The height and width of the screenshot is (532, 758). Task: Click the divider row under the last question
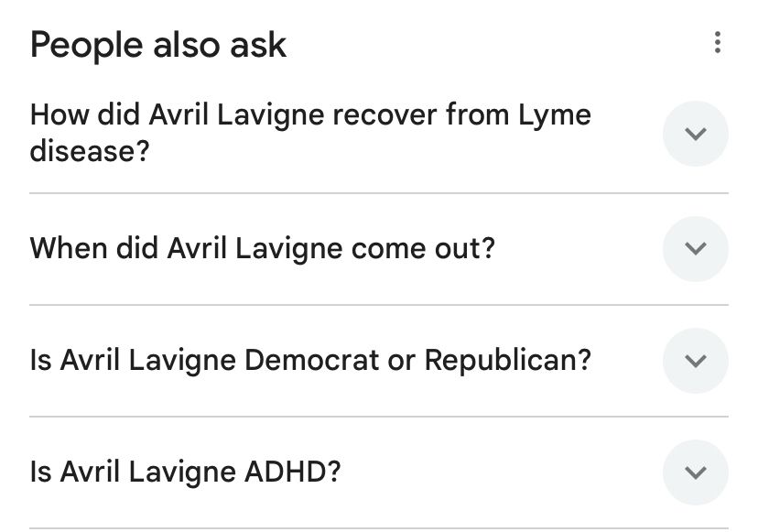click(379, 526)
